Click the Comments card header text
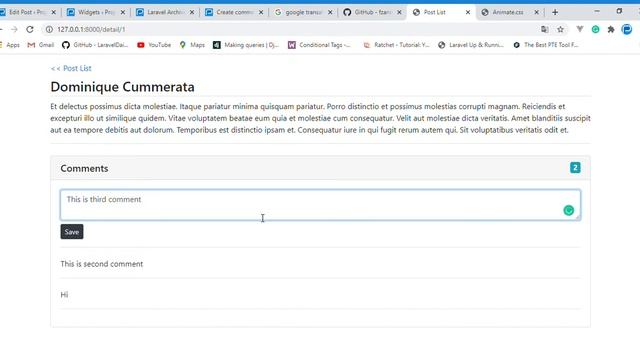Viewport: 640px width, 360px height. point(84,168)
